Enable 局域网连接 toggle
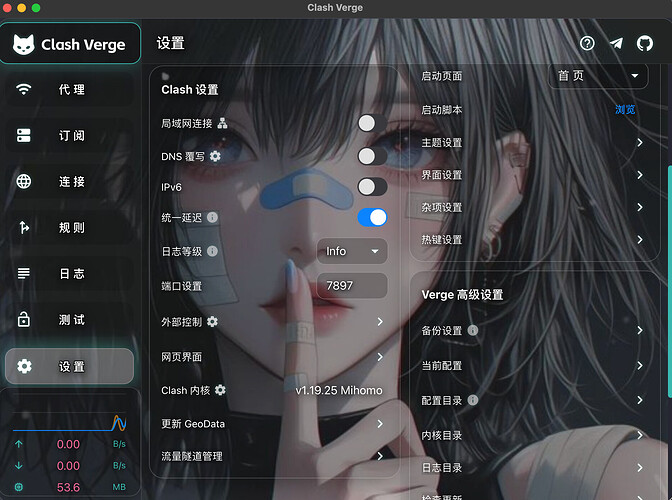The height and width of the screenshot is (500, 672). pos(372,123)
